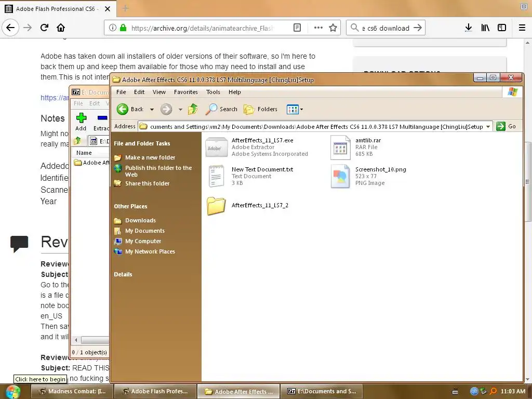
Task: Open My Network Places link
Action: tap(150, 251)
